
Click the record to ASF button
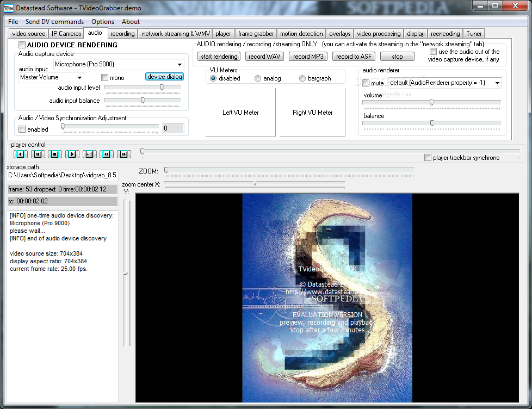354,57
